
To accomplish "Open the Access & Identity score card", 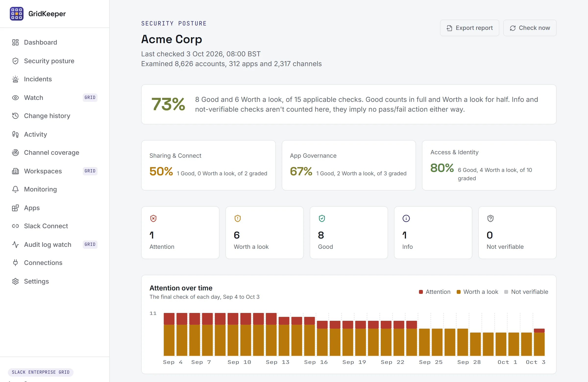I will pos(489,166).
